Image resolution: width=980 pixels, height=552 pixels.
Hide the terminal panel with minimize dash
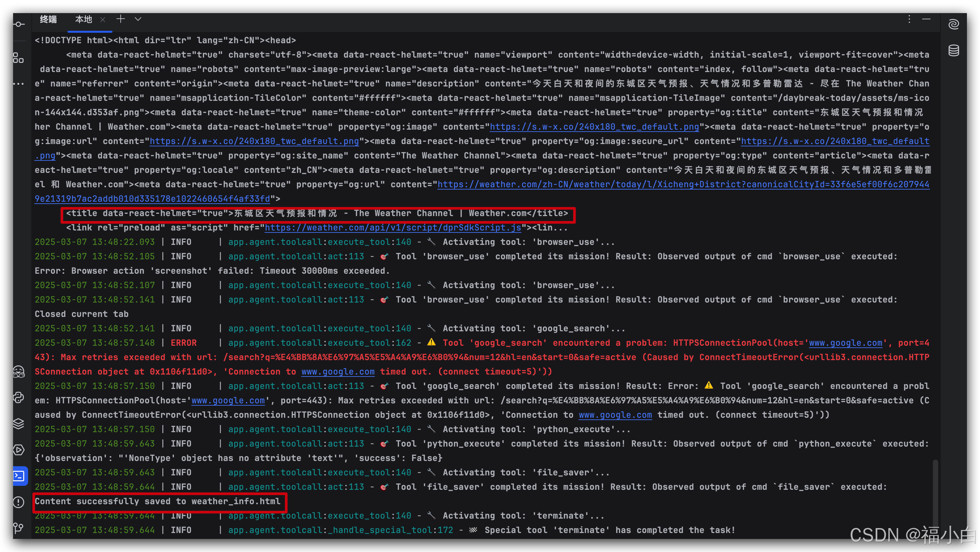coord(926,19)
